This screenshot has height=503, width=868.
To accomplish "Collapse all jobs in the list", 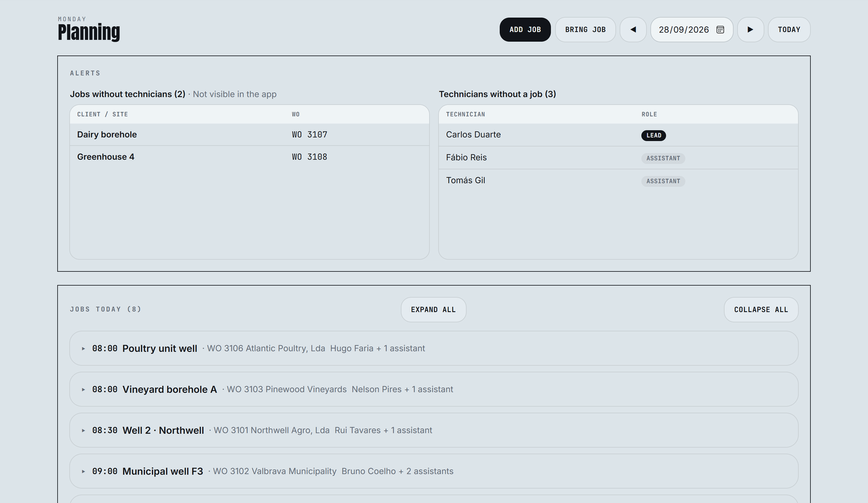I will [x=761, y=309].
